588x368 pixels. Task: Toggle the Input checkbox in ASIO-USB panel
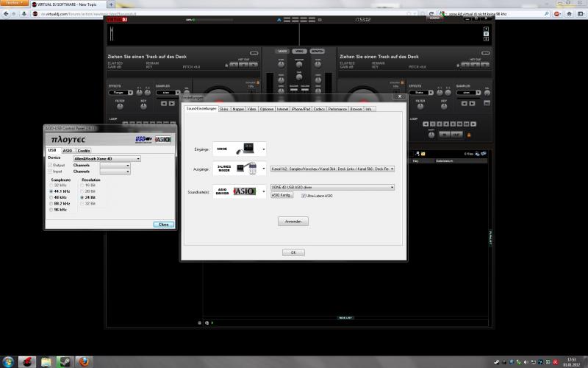coord(50,171)
